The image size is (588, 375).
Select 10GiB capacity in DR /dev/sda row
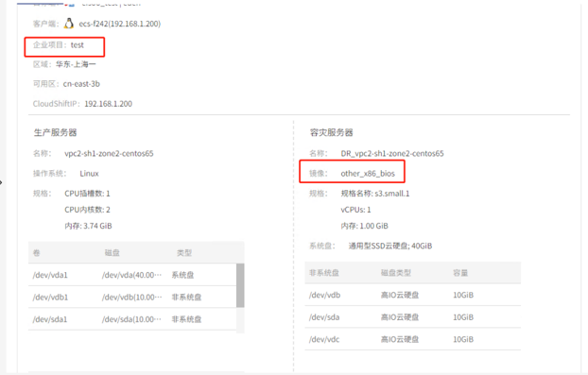[463, 317]
